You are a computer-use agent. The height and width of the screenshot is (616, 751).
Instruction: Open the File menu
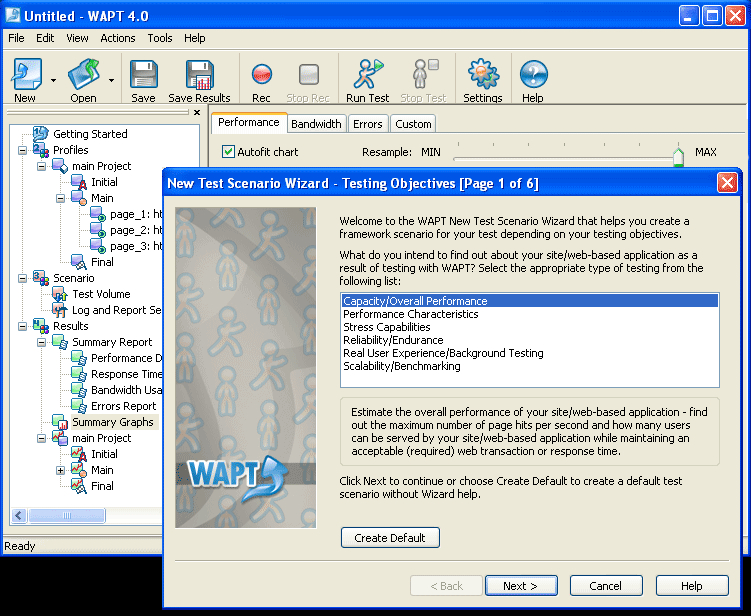tap(16, 38)
